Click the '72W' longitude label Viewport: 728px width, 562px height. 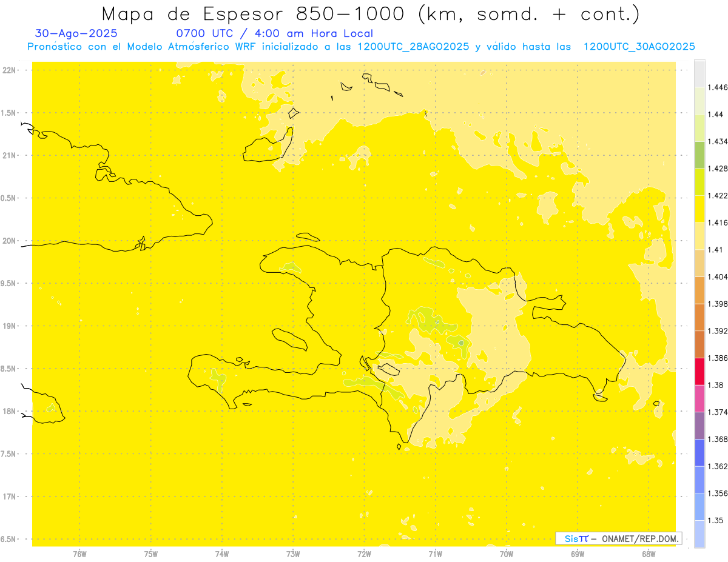pos(364,554)
